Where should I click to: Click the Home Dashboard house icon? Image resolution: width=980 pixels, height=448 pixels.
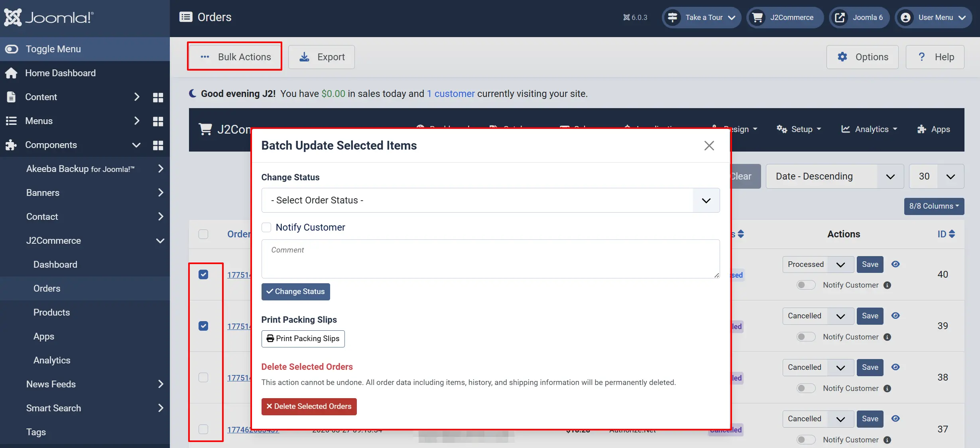[x=11, y=73]
